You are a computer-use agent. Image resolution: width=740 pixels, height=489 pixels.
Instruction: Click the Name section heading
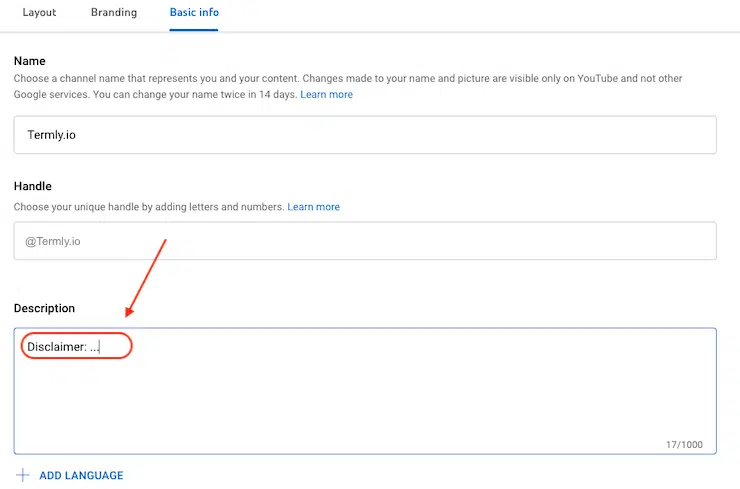click(x=29, y=61)
